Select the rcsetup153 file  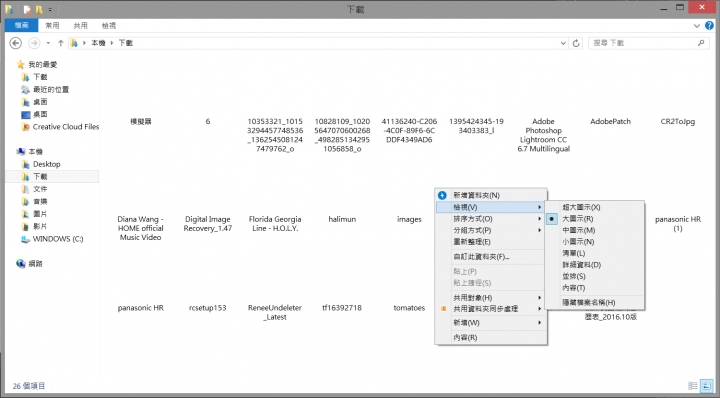pyautogui.click(x=208, y=308)
